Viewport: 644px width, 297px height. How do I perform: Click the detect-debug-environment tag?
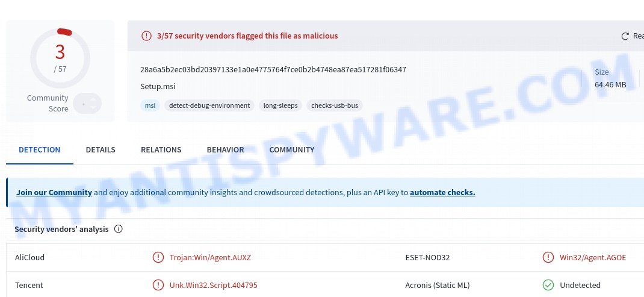[x=209, y=105]
